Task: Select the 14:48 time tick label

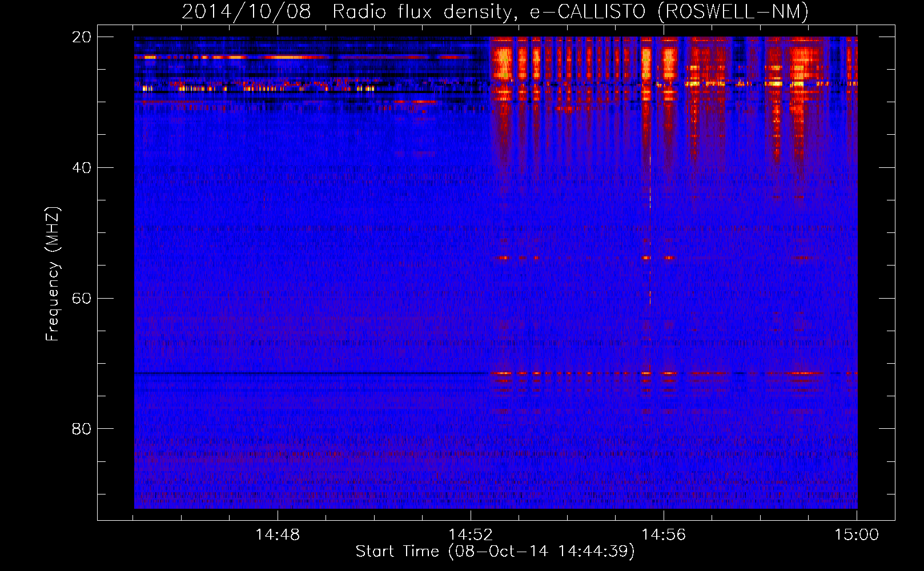Action: (278, 535)
